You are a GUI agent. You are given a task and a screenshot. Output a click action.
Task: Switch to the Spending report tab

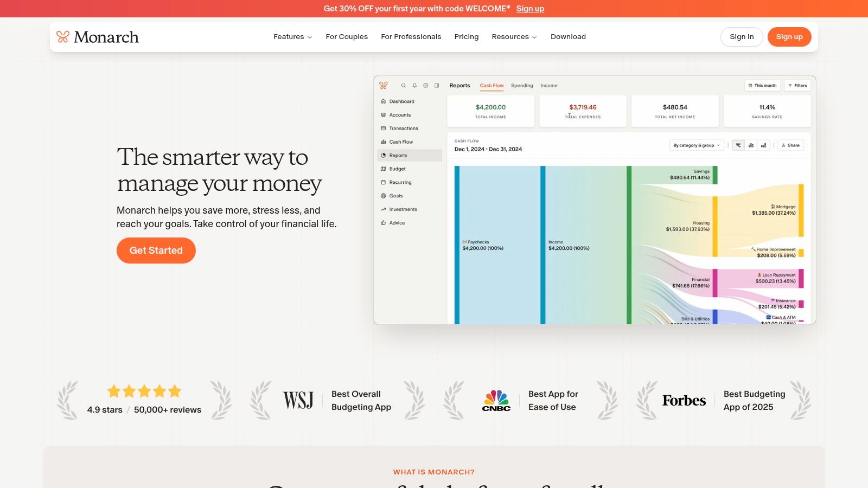point(522,86)
